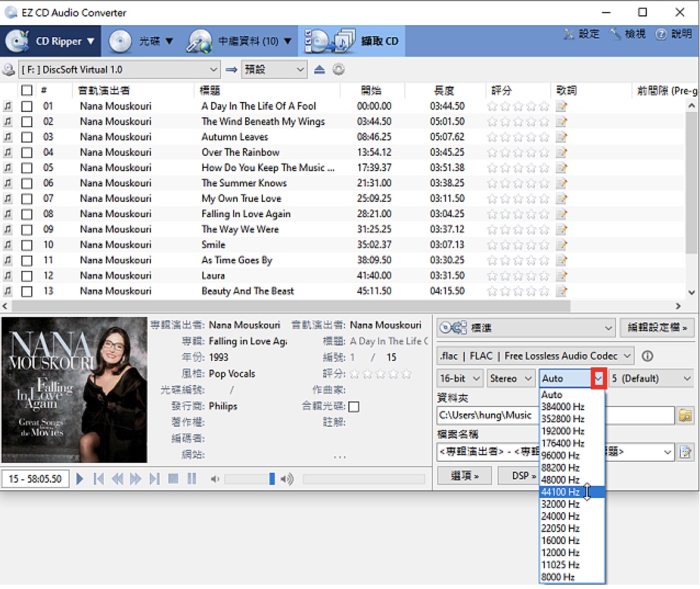Viewport: 700px width, 589px height.
Task: Select the title My Own True Love
Action: point(241,199)
